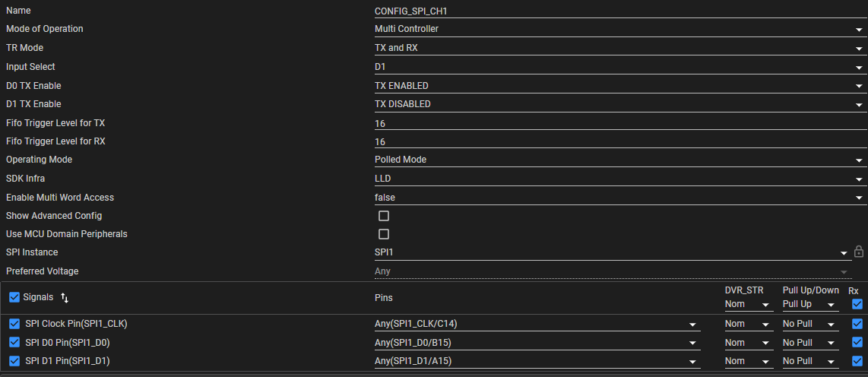
Task: Open pin dropdown for SPI Clock Pin
Action: coord(537,325)
